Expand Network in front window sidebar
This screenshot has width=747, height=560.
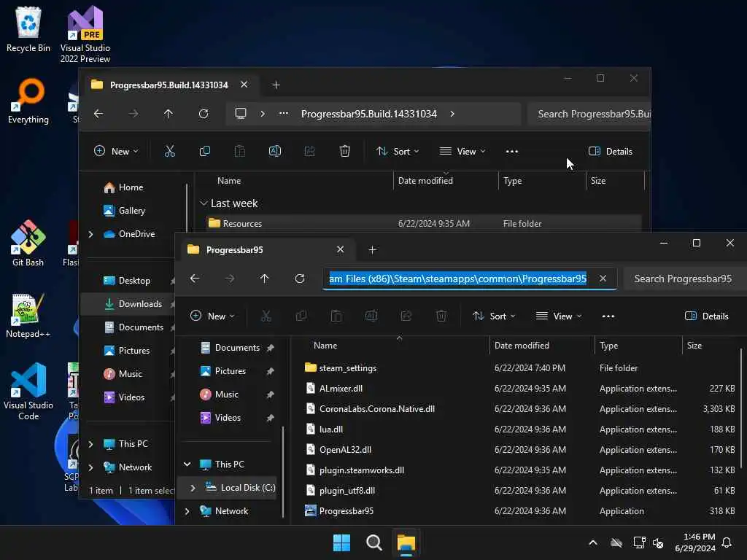[187, 511]
